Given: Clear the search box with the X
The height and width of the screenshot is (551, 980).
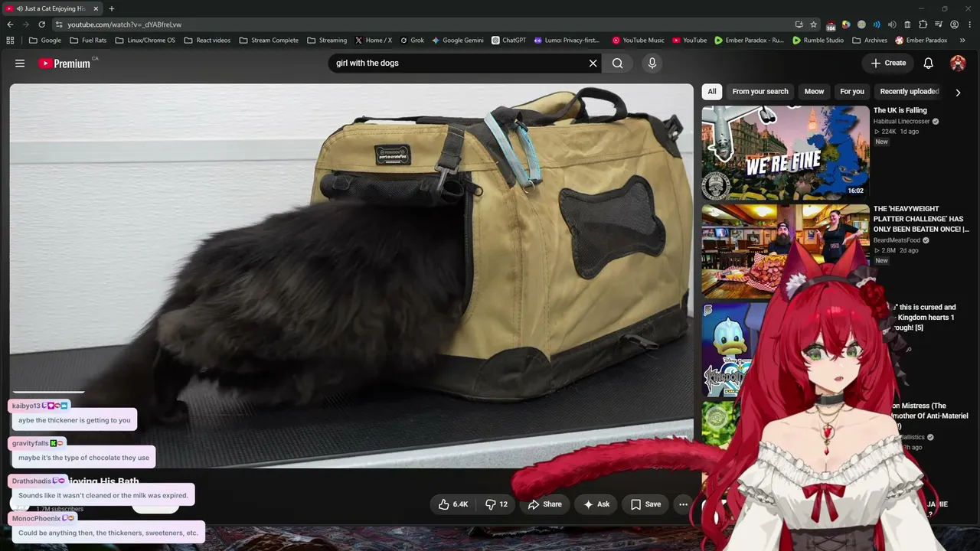Looking at the screenshot, I should (x=593, y=64).
